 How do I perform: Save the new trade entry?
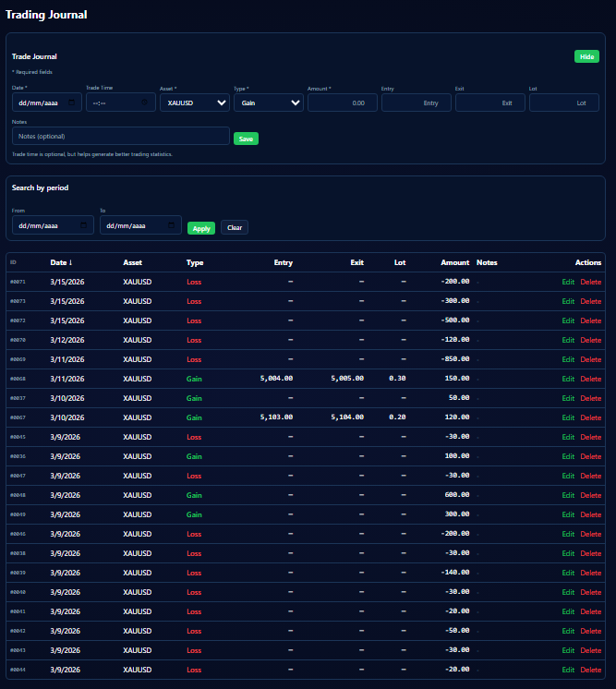click(x=246, y=139)
